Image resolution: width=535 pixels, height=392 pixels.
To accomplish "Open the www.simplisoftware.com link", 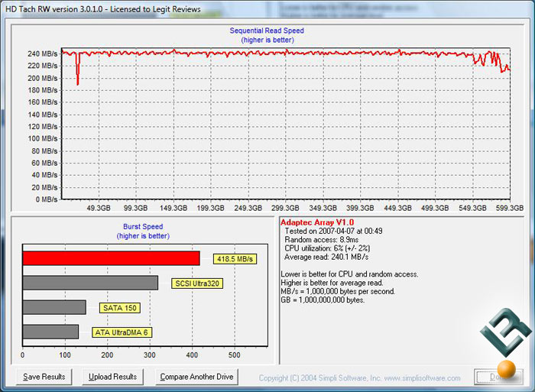I will [422, 378].
